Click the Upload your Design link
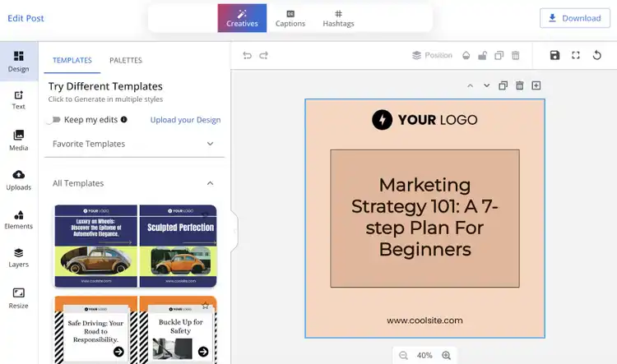Image resolution: width=617 pixels, height=364 pixels. [185, 120]
